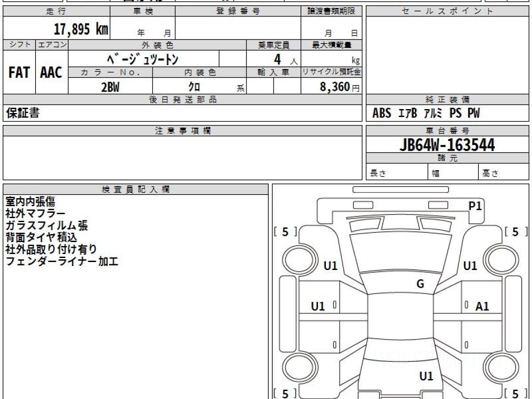Select the セールスポイント heading
The width and height of the screenshot is (532, 399).
click(447, 12)
